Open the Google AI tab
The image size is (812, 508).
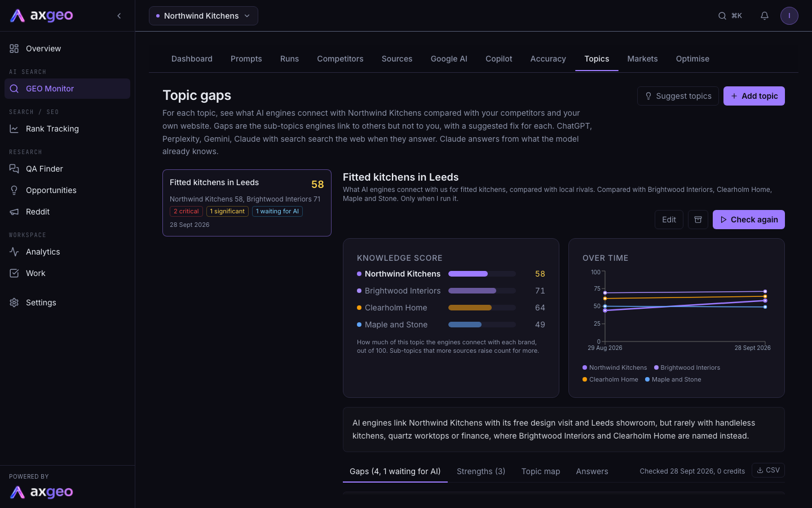pyautogui.click(x=449, y=59)
